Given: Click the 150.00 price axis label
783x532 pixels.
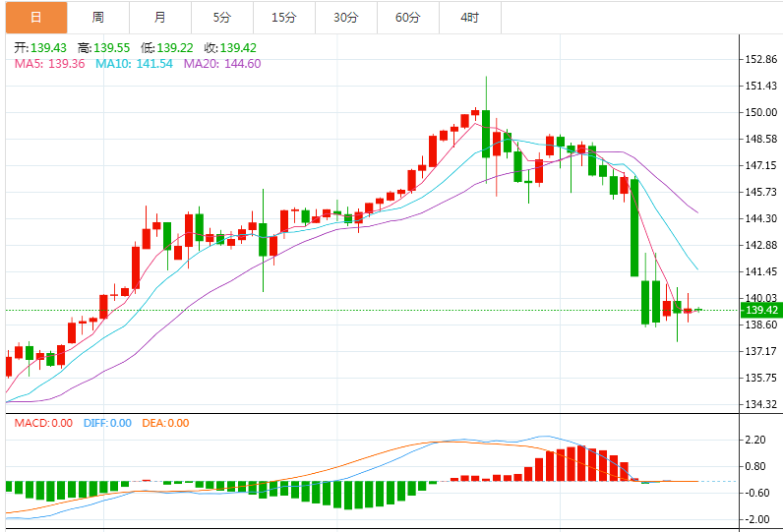Looking at the screenshot, I should [761, 112].
